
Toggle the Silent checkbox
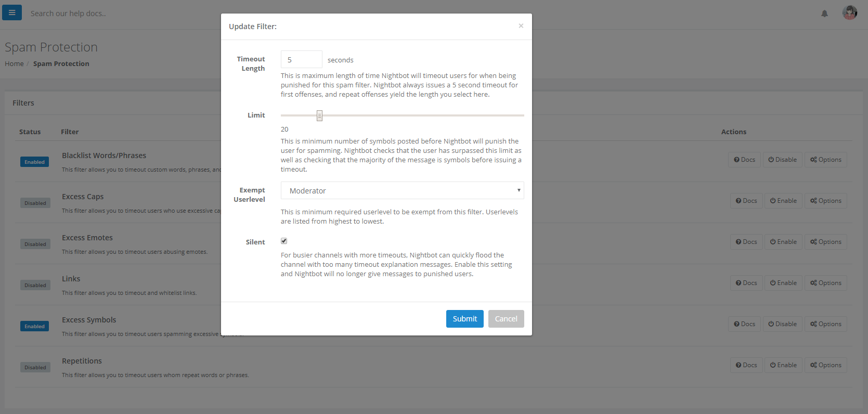(284, 241)
